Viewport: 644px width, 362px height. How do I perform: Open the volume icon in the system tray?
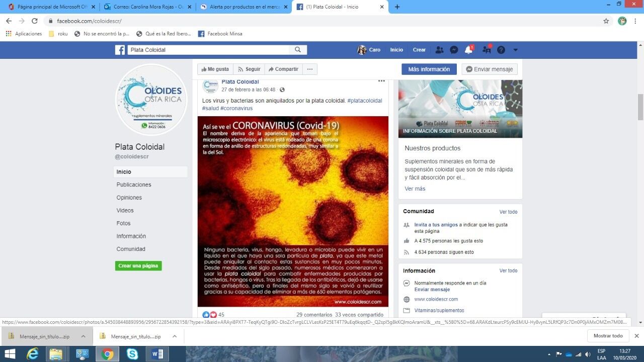587,353
